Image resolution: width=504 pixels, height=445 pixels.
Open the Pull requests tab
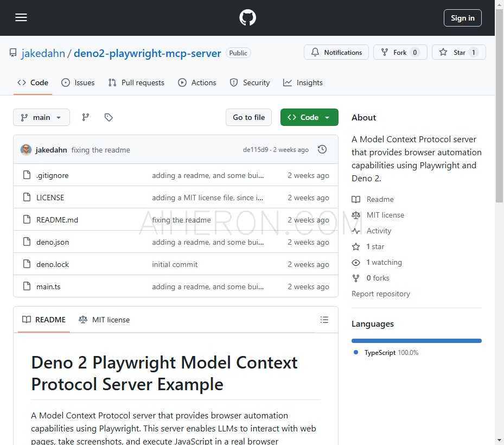[x=136, y=82]
